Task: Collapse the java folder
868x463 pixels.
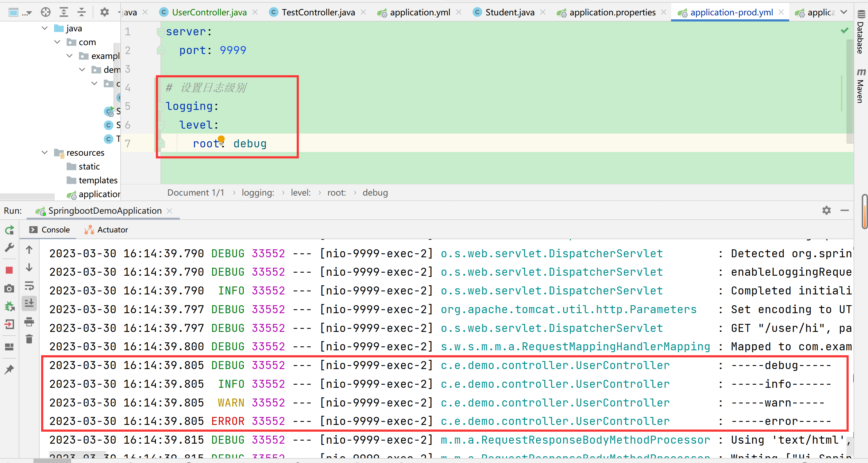Action: pos(44,28)
